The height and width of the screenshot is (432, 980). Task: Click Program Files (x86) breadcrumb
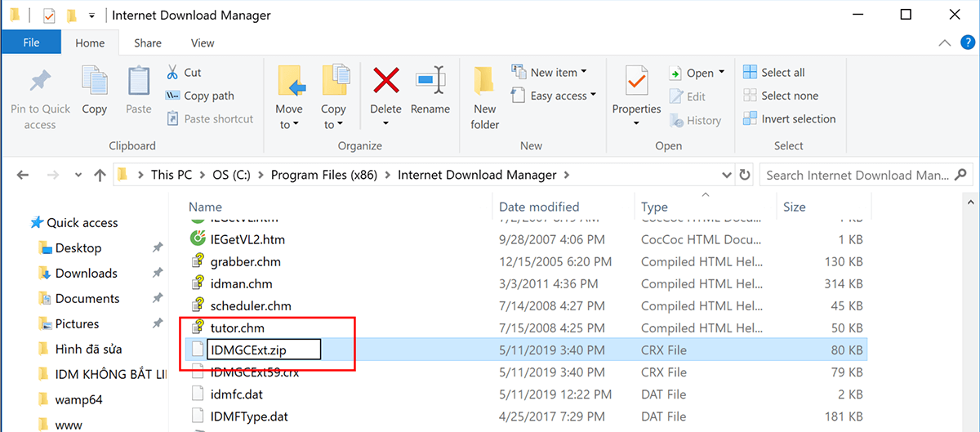[x=326, y=175]
